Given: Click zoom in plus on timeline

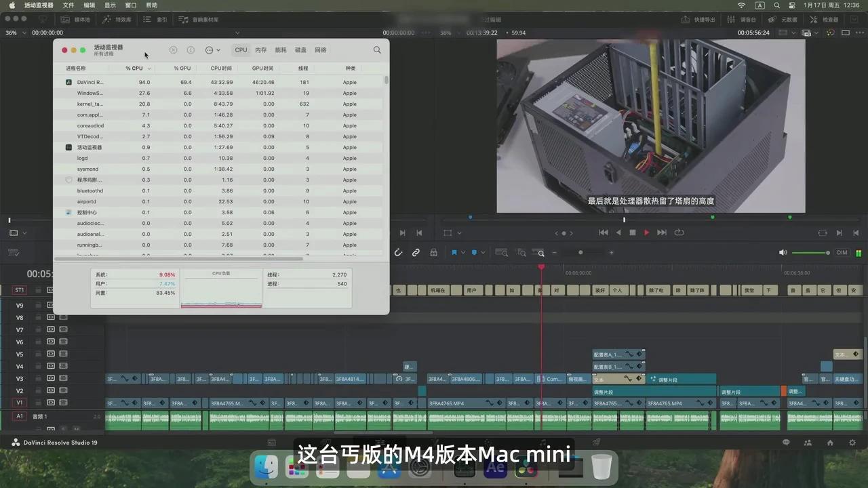Looking at the screenshot, I should click(x=611, y=253).
